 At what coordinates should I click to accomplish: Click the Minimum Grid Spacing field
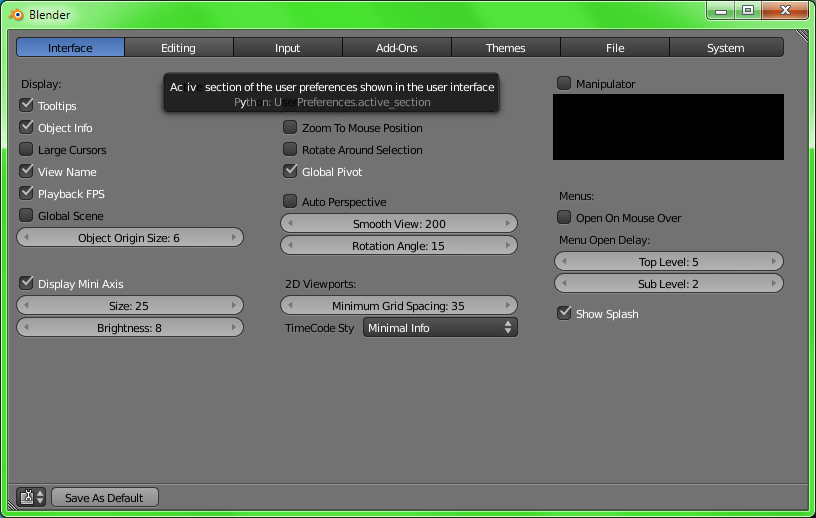(x=399, y=305)
